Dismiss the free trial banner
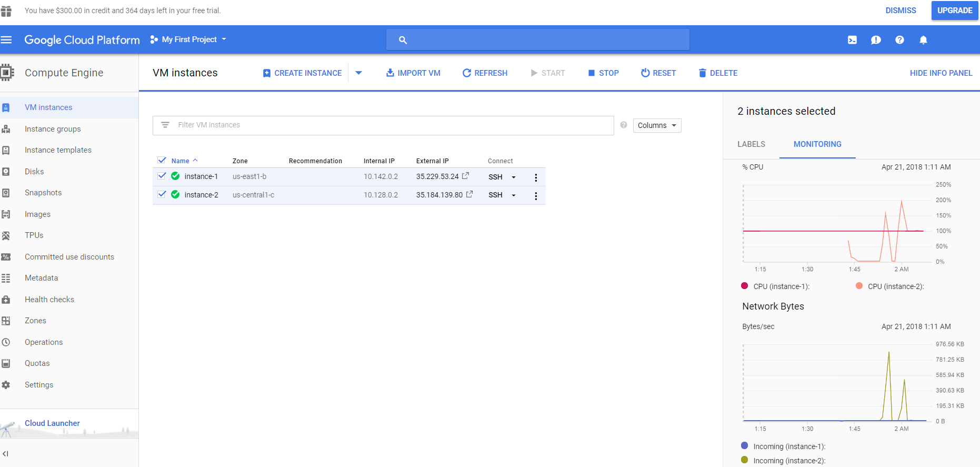 click(x=901, y=11)
